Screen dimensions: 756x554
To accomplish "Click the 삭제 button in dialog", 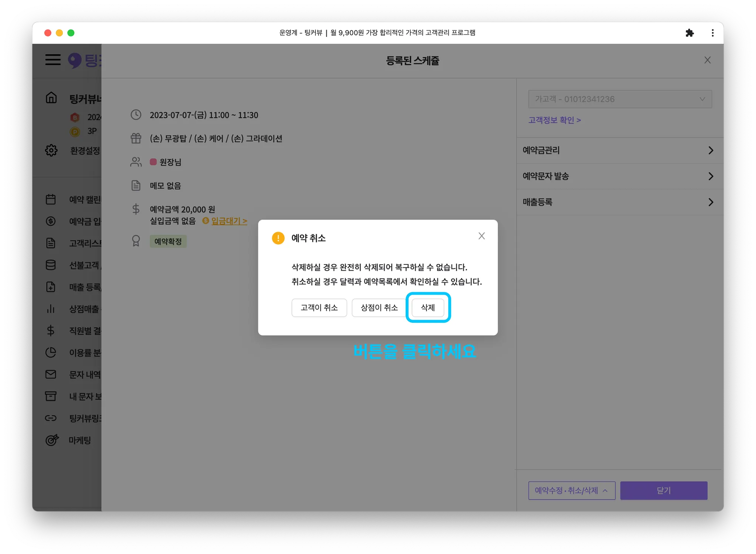I will (x=428, y=308).
